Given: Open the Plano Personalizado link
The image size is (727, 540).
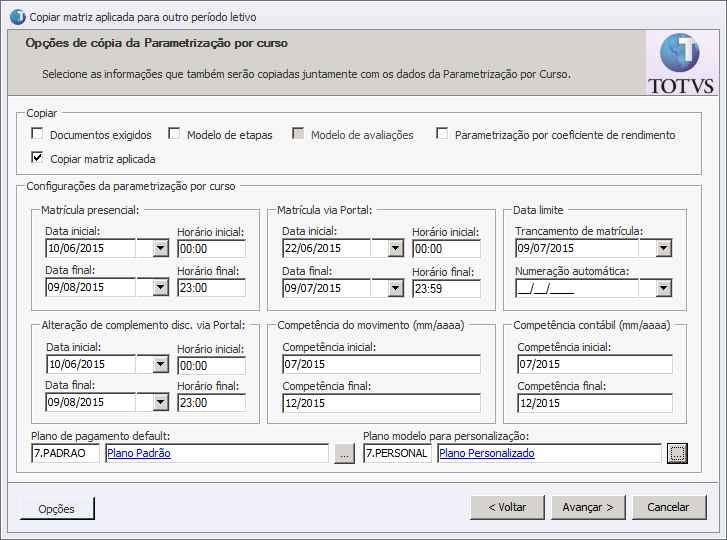Looking at the screenshot, I should pyautogui.click(x=486, y=453).
